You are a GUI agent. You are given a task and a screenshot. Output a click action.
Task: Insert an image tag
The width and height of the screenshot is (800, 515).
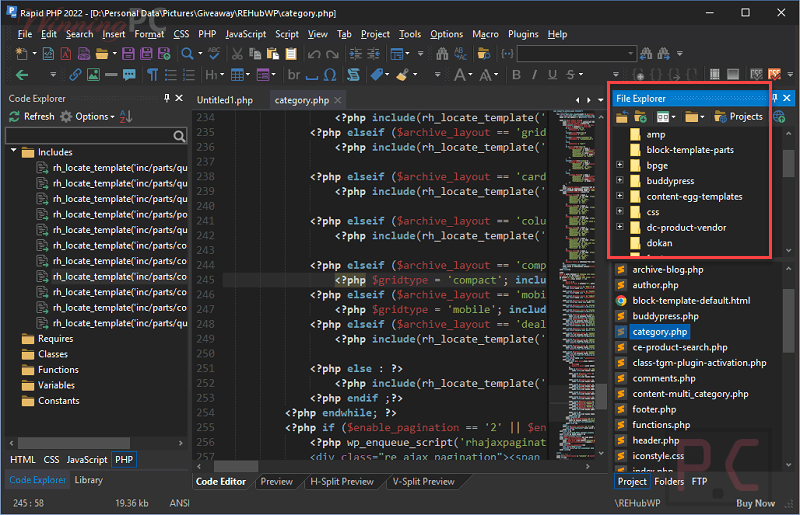pos(93,75)
